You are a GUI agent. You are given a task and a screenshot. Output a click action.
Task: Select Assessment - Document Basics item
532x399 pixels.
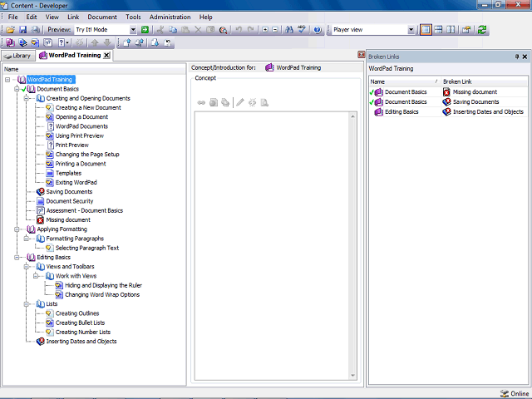pos(85,210)
